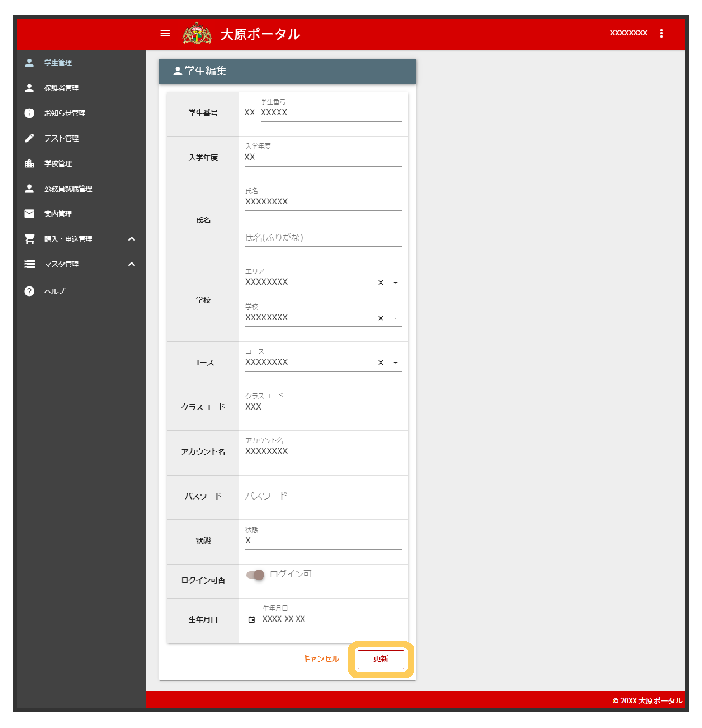Image resolution: width=702 pixels, height=728 pixels.
Task: Toggle the ログイン可 switch
Action: [255, 575]
